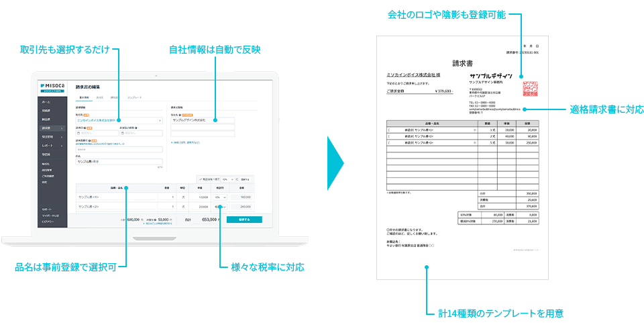
Task: Expand the 受注管理 sidebar submenu chevron
Action: (62, 137)
